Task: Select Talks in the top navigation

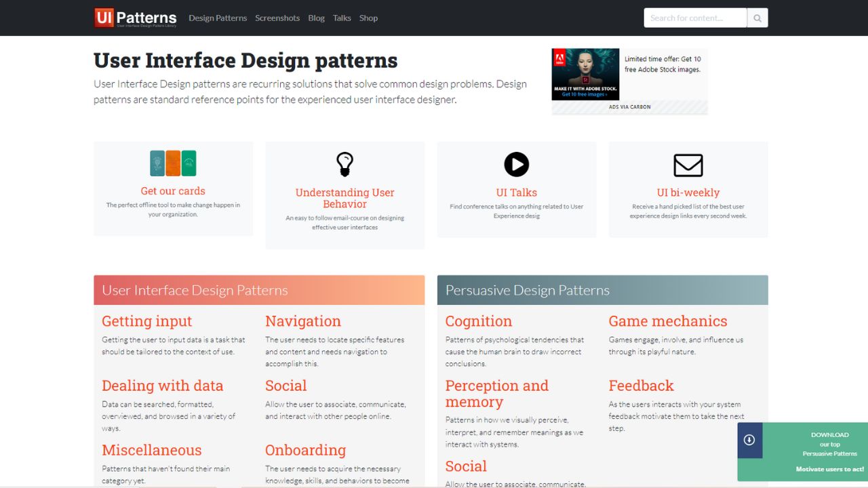Action: (x=342, y=18)
